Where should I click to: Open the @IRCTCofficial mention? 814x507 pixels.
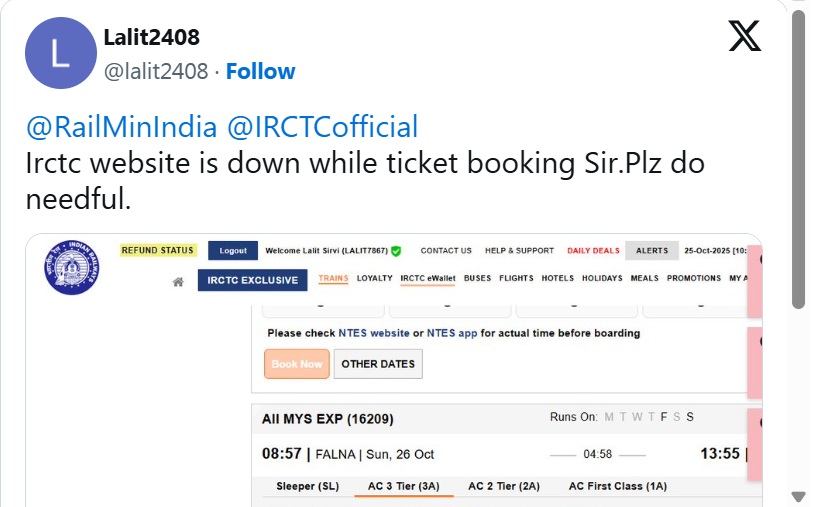pos(322,127)
